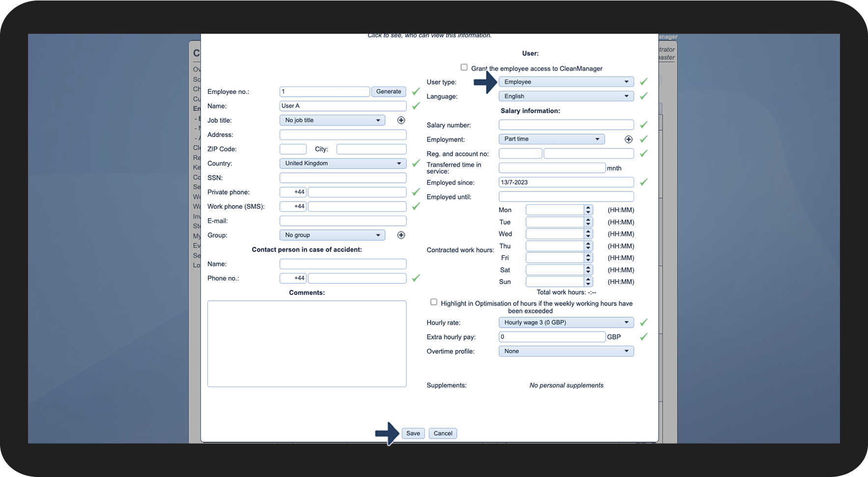Click into the Comments text area

point(307,343)
